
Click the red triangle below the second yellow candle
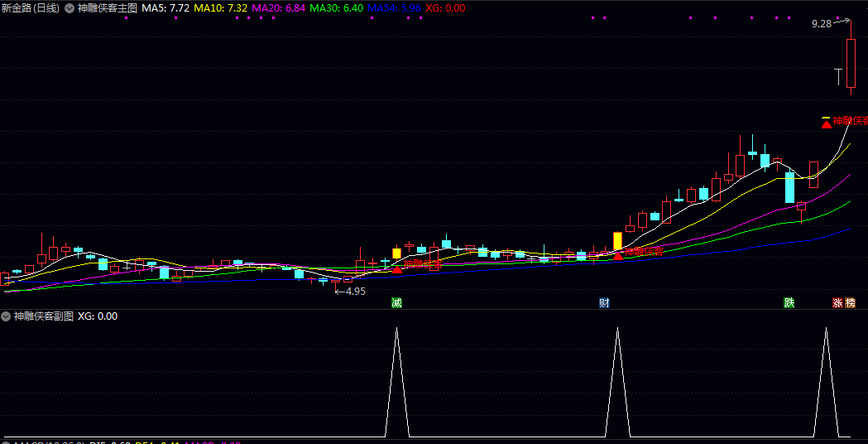pyautogui.click(x=617, y=255)
